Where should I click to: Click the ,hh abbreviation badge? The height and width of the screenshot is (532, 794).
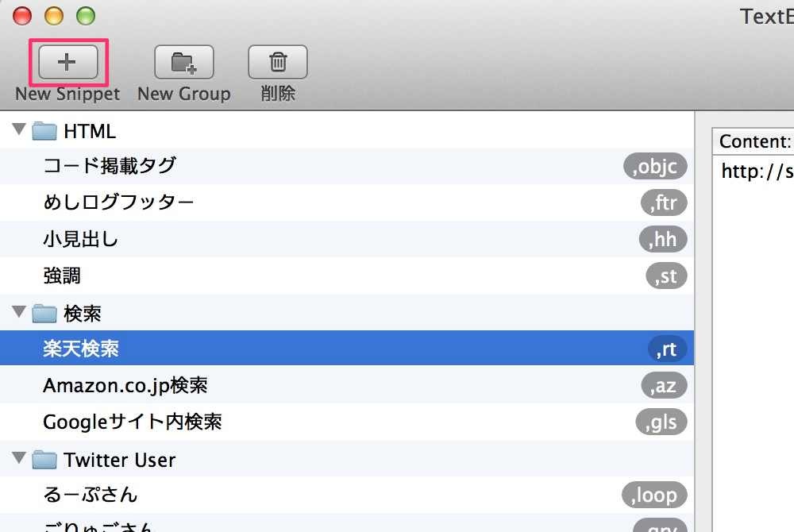[x=663, y=239]
